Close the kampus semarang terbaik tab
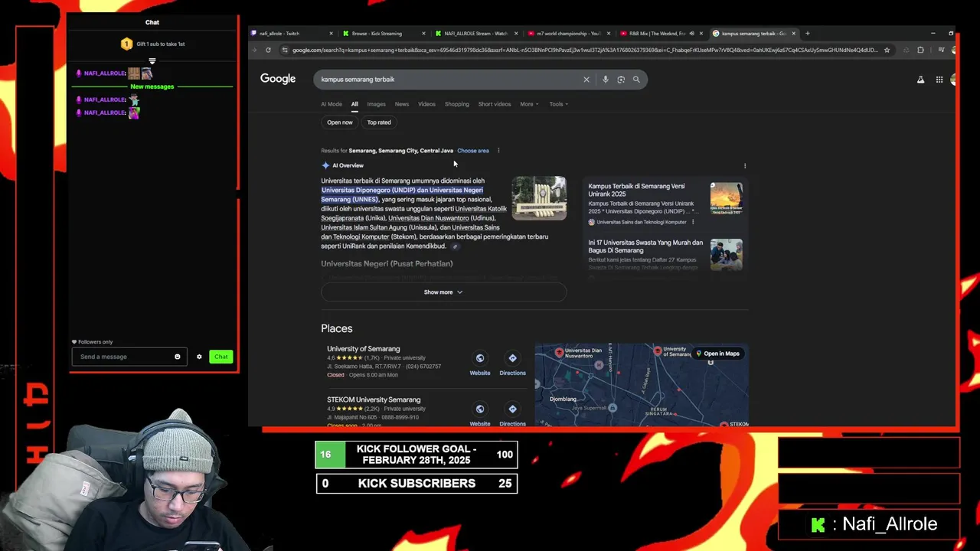The width and height of the screenshot is (980, 551). click(x=793, y=34)
